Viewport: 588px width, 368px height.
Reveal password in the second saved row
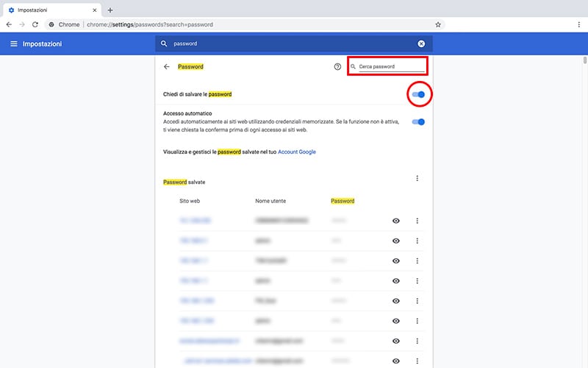396,241
